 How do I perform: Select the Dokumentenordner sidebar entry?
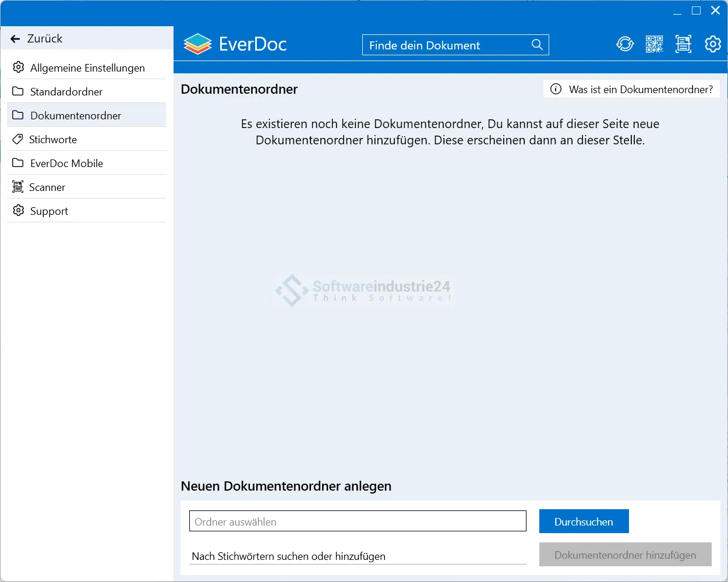pyautogui.click(x=75, y=116)
